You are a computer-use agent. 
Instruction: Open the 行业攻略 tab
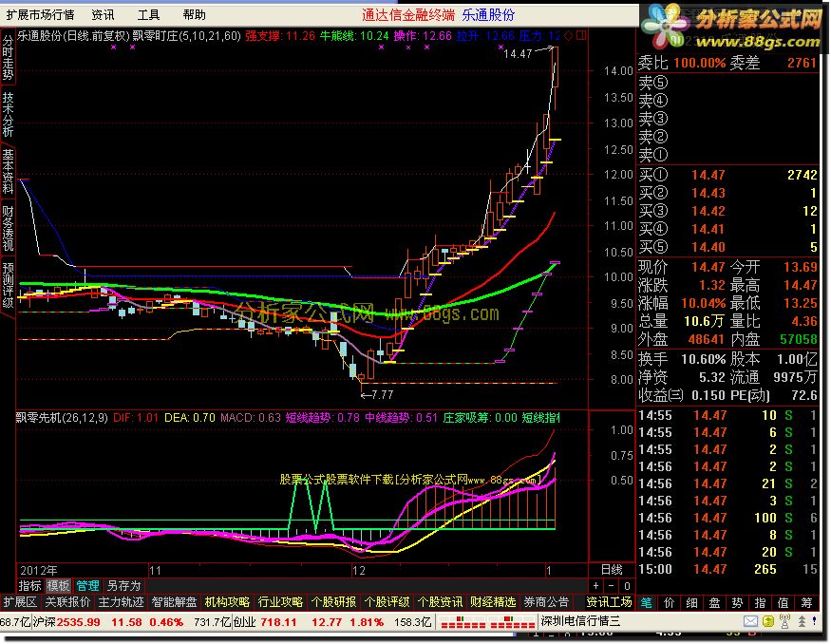[x=280, y=602]
